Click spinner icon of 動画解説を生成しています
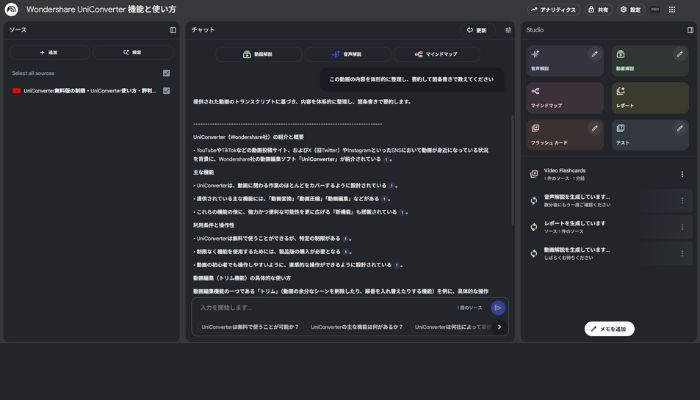 pos(534,254)
